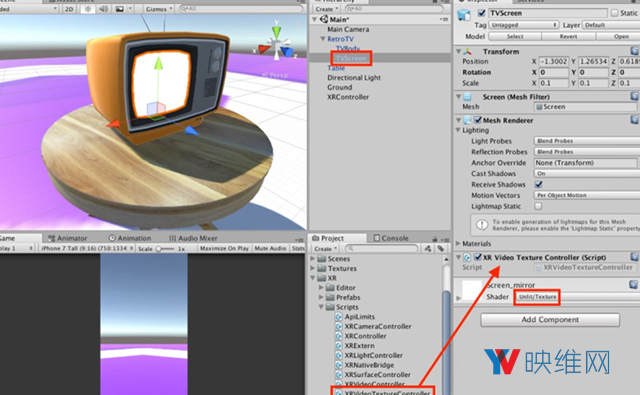Select XRLightController script in Project

click(373, 355)
